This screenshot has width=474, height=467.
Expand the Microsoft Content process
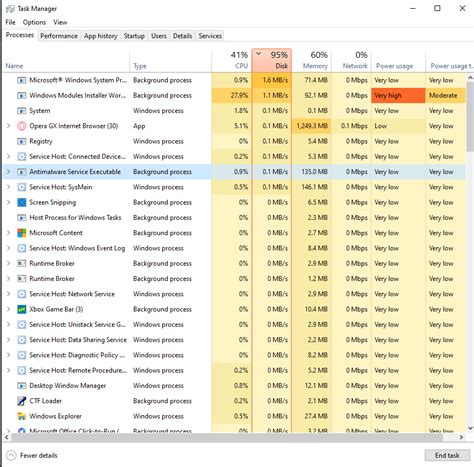pyautogui.click(x=9, y=233)
